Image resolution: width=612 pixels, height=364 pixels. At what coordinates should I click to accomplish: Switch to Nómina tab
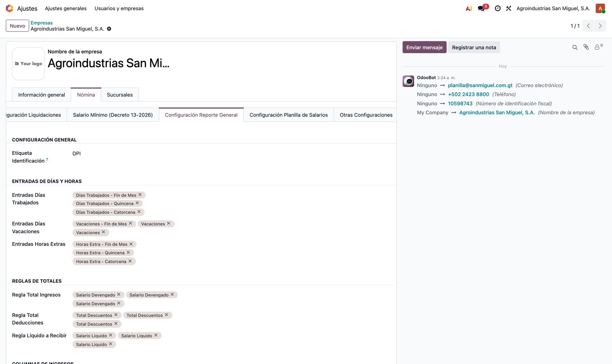(86, 95)
